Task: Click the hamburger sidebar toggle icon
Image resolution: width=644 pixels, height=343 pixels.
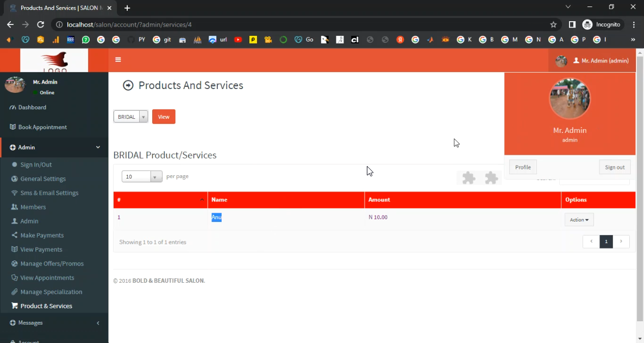Action: 118,60
